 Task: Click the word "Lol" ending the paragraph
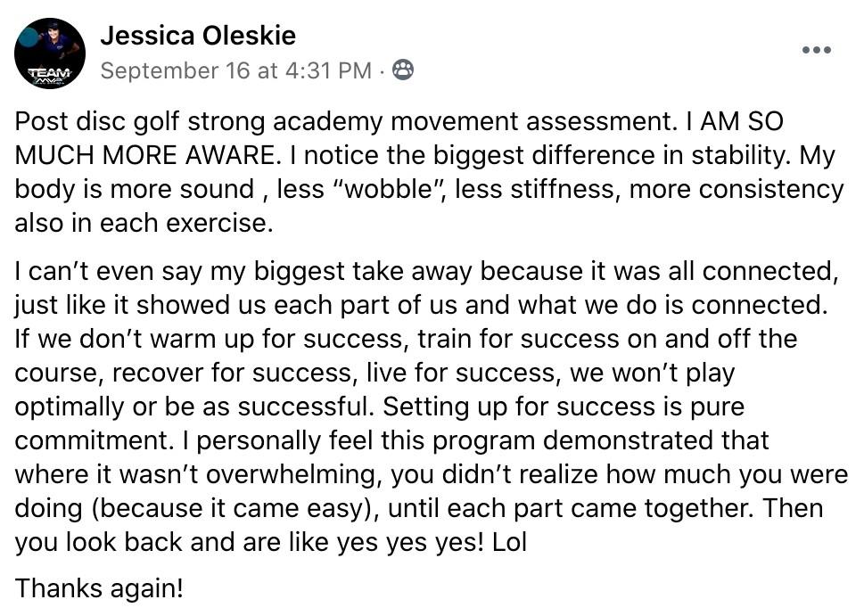(510, 542)
